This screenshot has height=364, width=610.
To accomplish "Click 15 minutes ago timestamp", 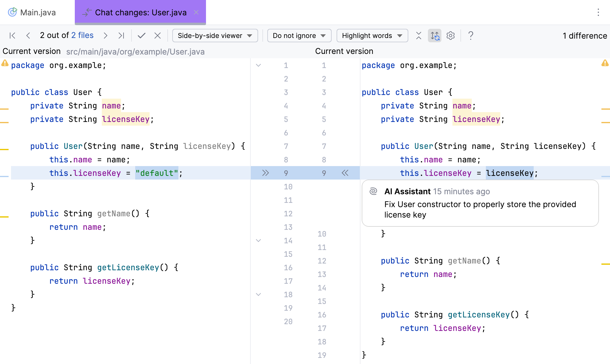I will [462, 191].
